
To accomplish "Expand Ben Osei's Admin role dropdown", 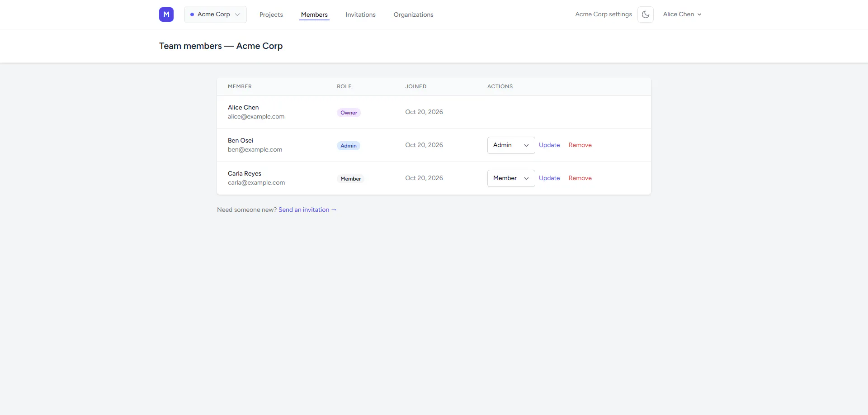I will coord(511,145).
